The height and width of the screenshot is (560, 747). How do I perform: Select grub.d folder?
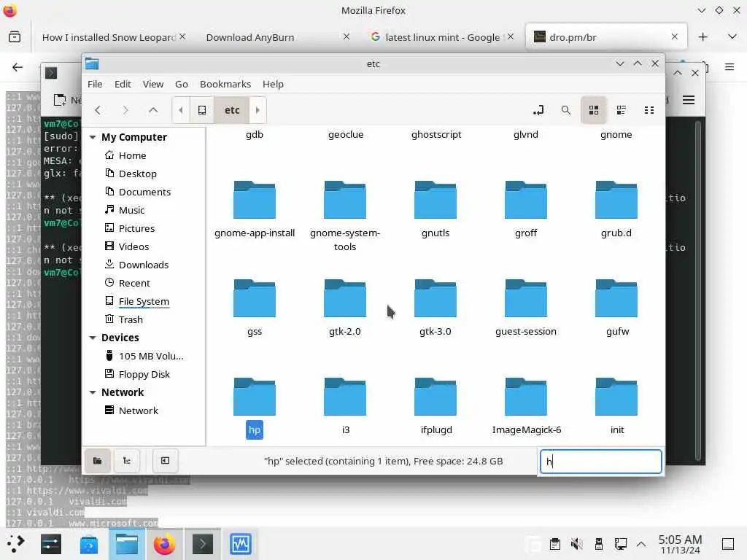pyautogui.click(x=616, y=209)
